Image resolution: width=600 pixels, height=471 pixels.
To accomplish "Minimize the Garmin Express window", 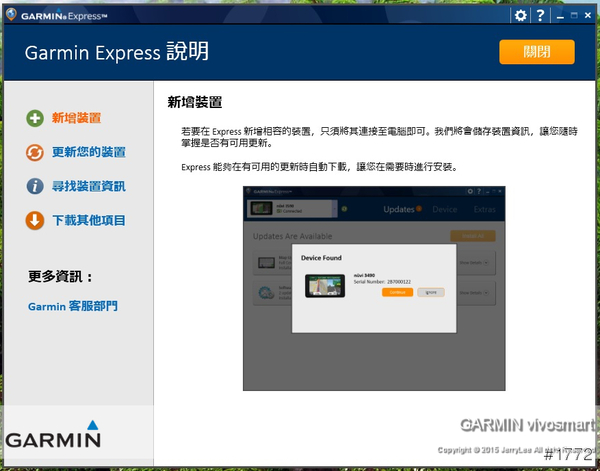I will click(560, 16).
